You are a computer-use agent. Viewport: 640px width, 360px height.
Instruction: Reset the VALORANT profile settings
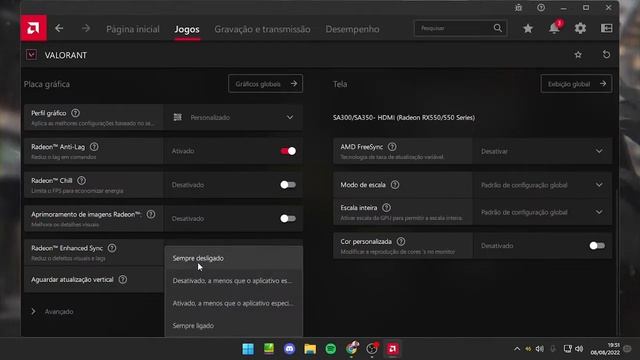[607, 55]
